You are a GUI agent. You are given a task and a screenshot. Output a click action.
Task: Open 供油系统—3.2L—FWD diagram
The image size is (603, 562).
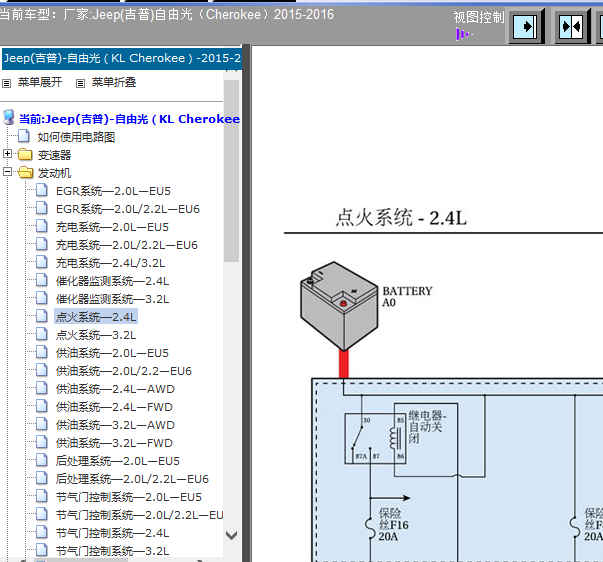click(x=114, y=443)
